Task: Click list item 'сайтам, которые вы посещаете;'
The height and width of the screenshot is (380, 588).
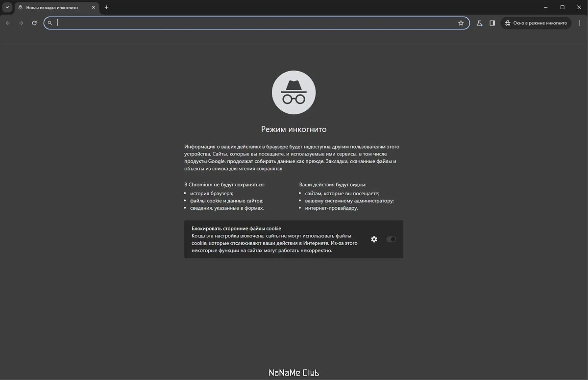Action: click(x=342, y=193)
